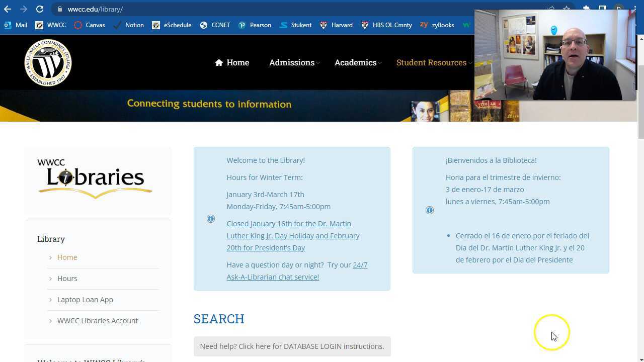Go to Home in the top navigation
Viewport: 644px width, 362px height.
tap(232, 62)
